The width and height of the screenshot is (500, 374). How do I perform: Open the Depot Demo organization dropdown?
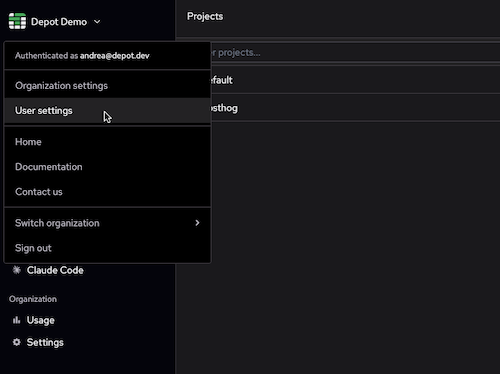pyautogui.click(x=55, y=22)
